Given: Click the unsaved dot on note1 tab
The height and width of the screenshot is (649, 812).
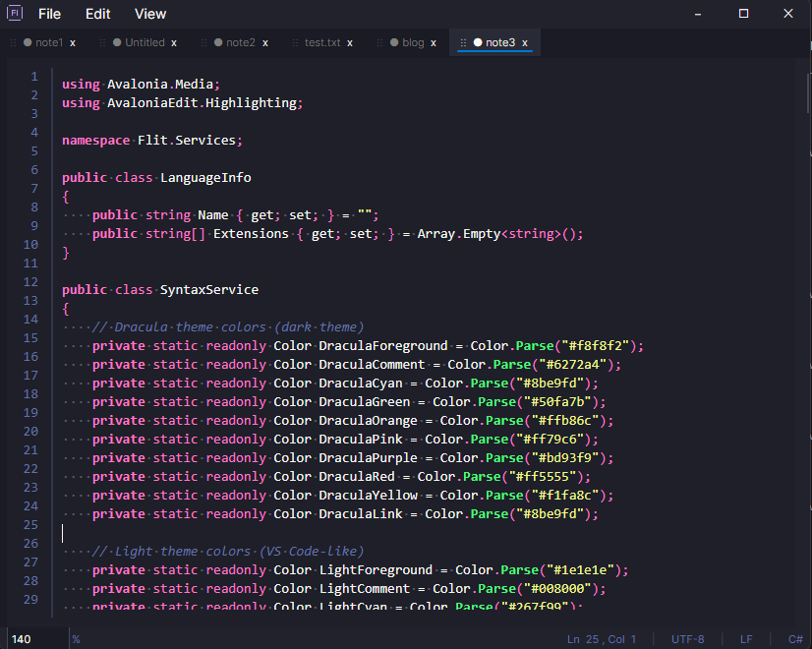Looking at the screenshot, I should tap(28, 42).
